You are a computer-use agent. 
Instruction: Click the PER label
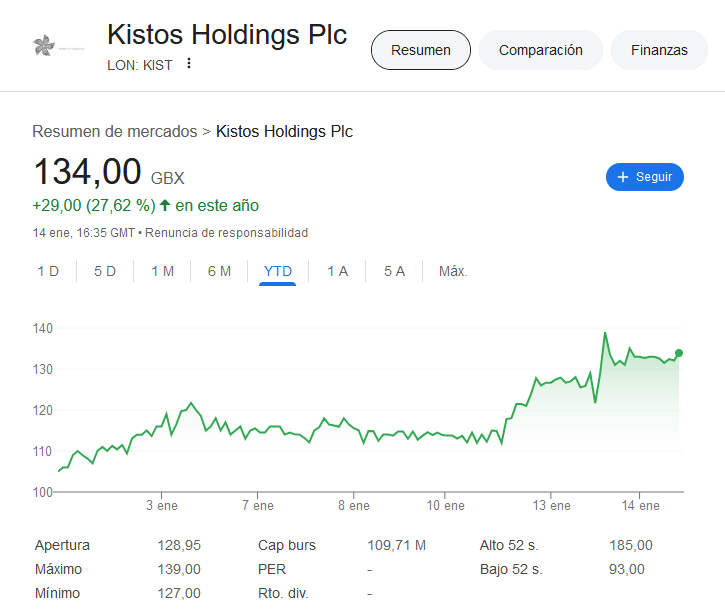click(272, 569)
